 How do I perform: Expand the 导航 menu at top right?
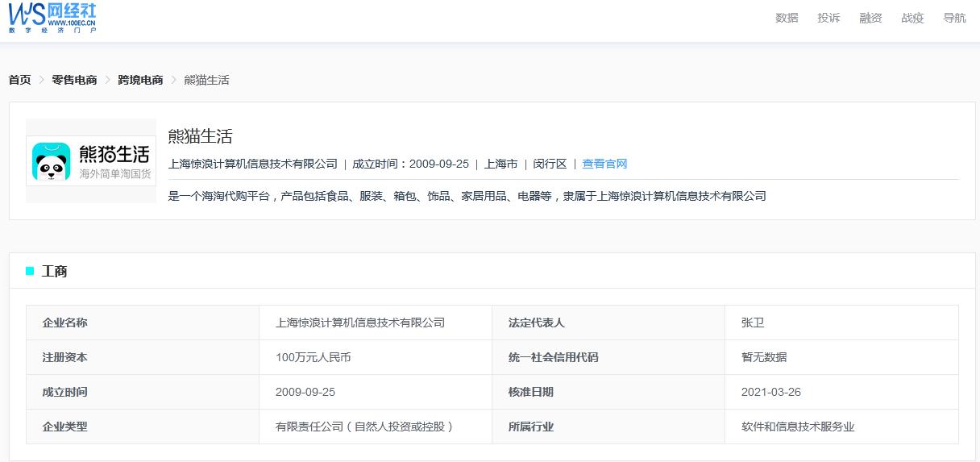point(953,18)
